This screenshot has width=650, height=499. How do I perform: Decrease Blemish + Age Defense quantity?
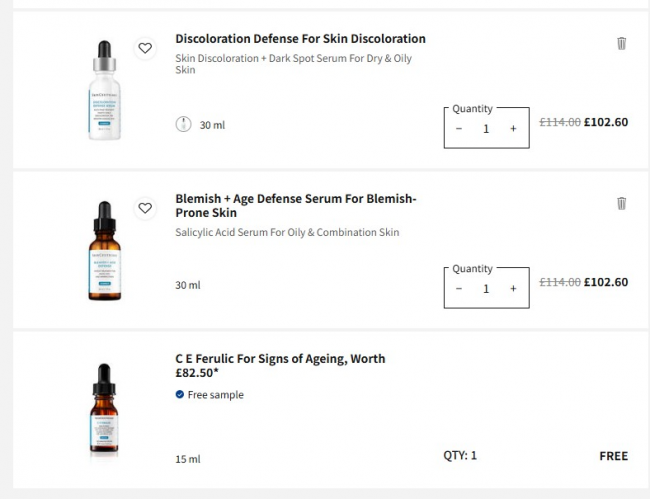point(459,289)
